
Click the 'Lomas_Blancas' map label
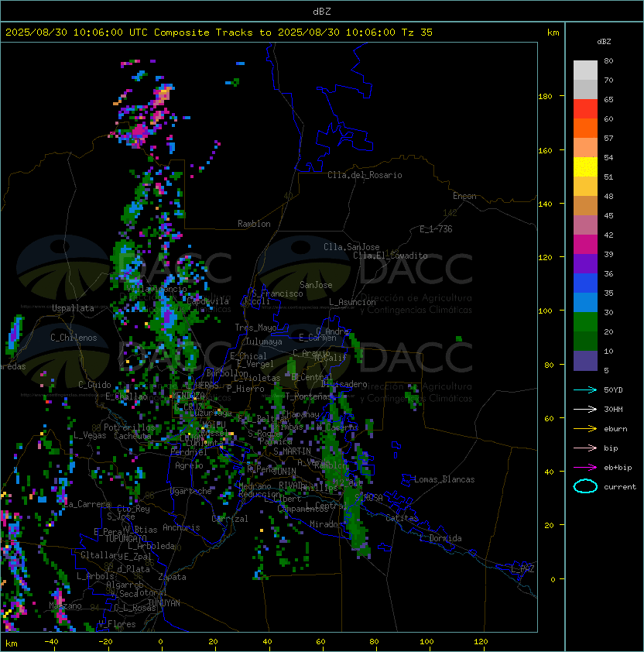pos(444,479)
